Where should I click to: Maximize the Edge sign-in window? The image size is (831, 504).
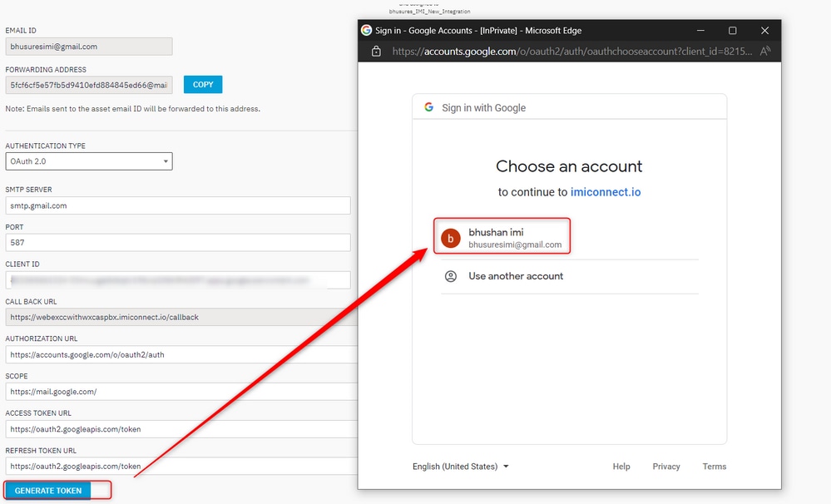pos(732,31)
